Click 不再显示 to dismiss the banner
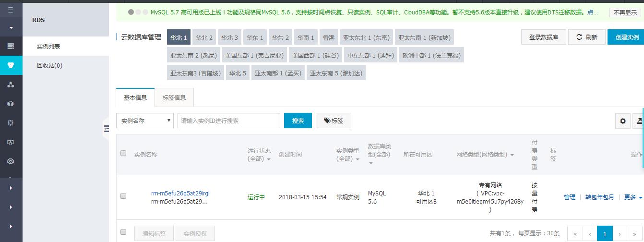Screen dimensions: 644x242 point(625,12)
